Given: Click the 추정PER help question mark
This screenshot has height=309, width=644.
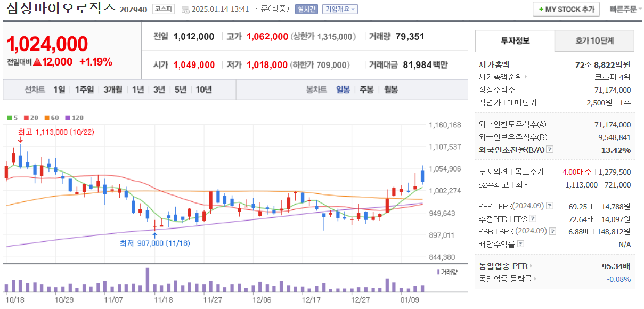Looking at the screenshot, I should point(533,218).
